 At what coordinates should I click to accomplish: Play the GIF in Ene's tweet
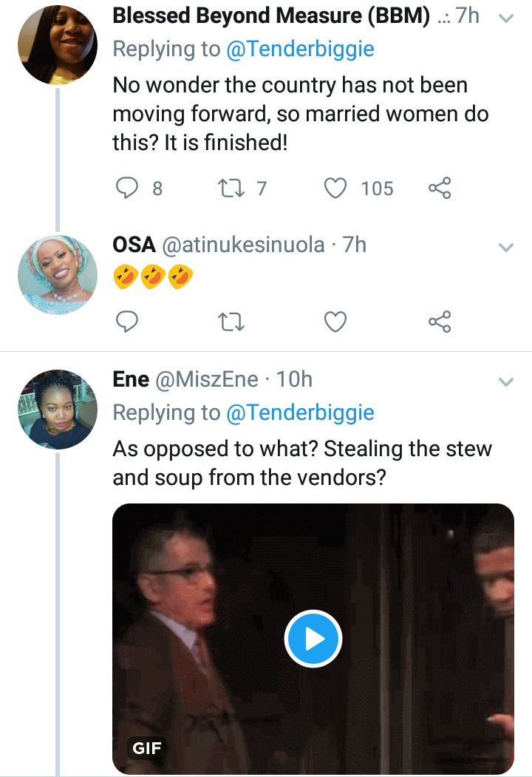click(x=313, y=639)
